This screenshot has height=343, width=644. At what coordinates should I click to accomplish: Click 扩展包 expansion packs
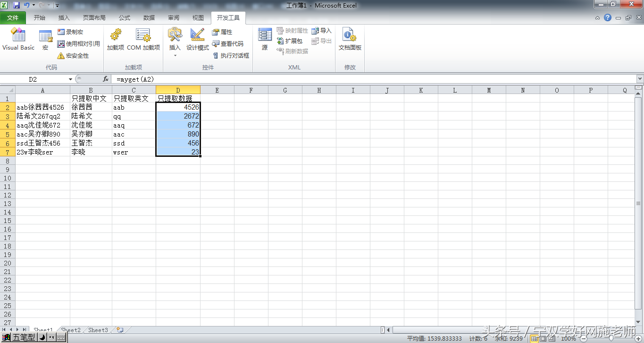pos(290,41)
